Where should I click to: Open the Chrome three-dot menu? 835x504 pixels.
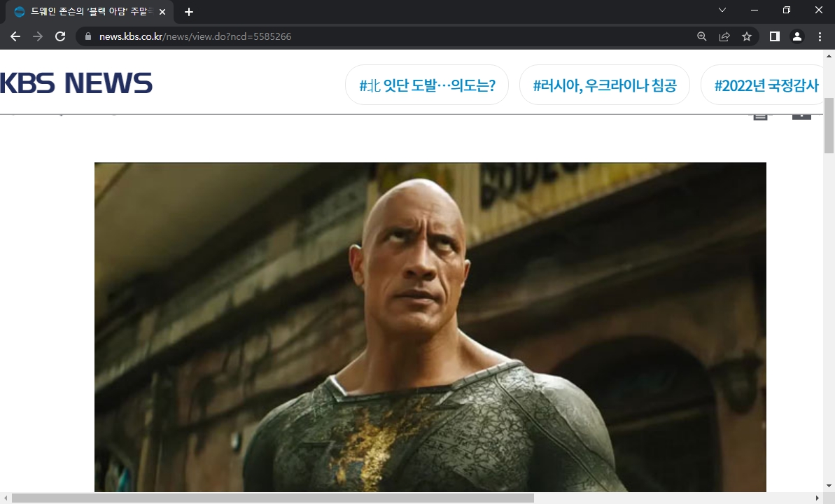pyautogui.click(x=820, y=36)
